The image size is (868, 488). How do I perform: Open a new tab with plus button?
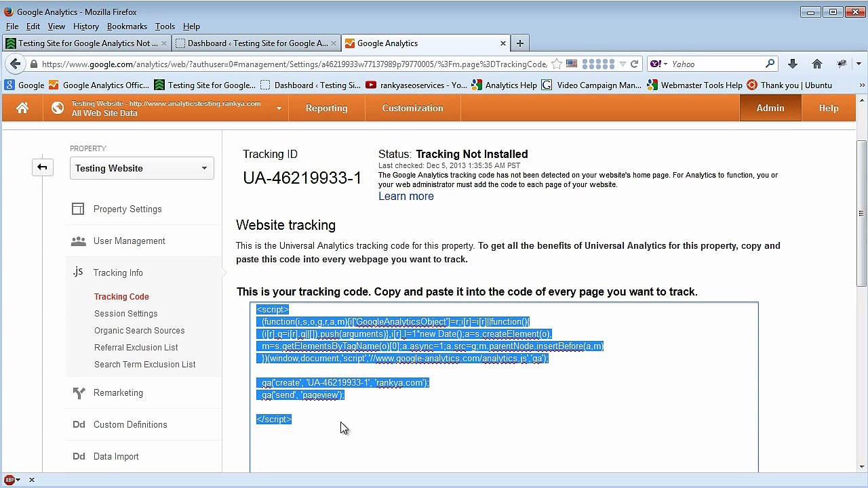[x=519, y=43]
